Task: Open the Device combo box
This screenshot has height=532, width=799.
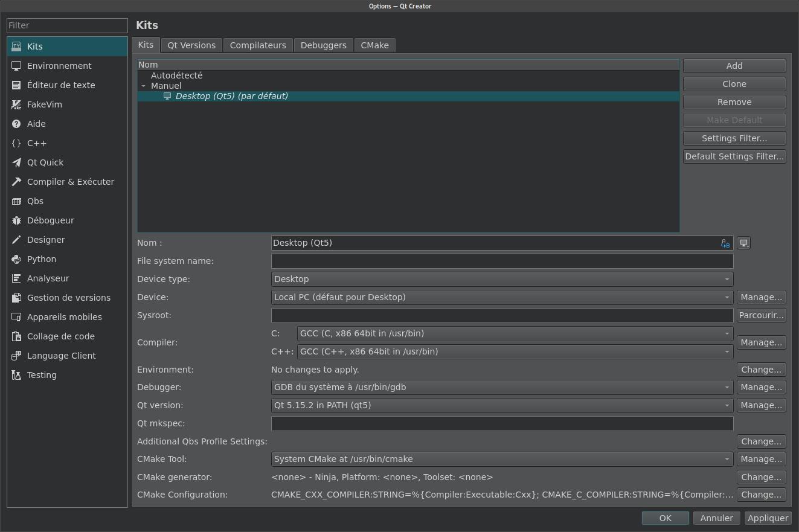Action: coord(502,297)
